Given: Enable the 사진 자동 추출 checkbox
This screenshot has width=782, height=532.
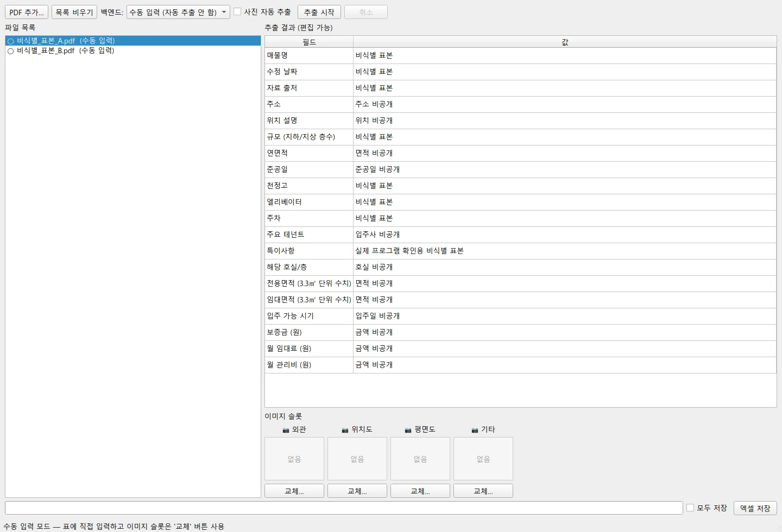Looking at the screenshot, I should [x=237, y=11].
